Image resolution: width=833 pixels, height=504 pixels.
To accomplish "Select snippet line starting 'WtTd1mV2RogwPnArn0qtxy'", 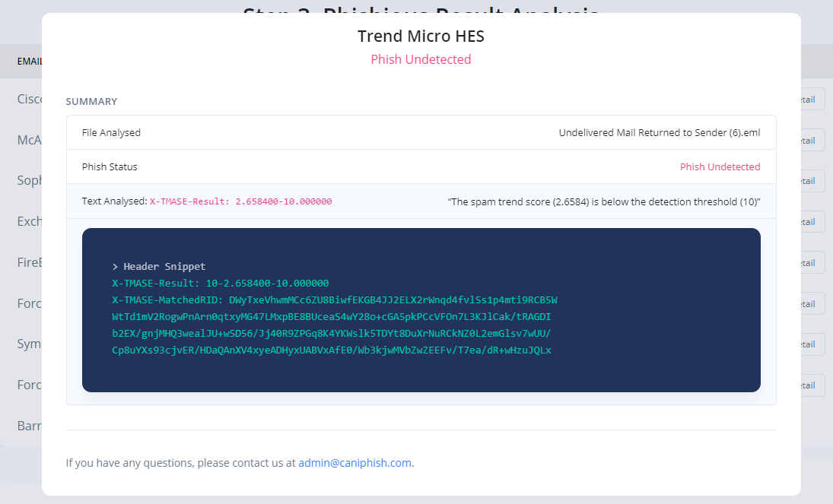I will click(332, 317).
